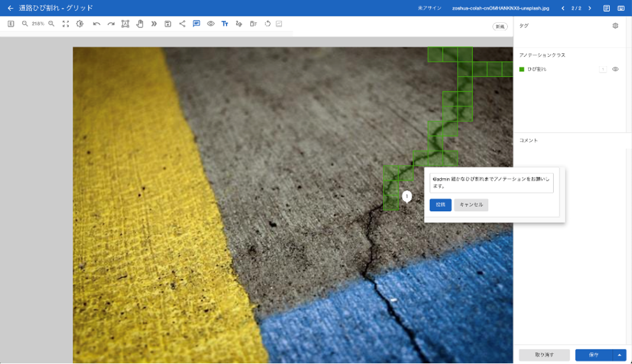The image size is (632, 364).
Task: Go to the previous image
Action: [x=563, y=8]
